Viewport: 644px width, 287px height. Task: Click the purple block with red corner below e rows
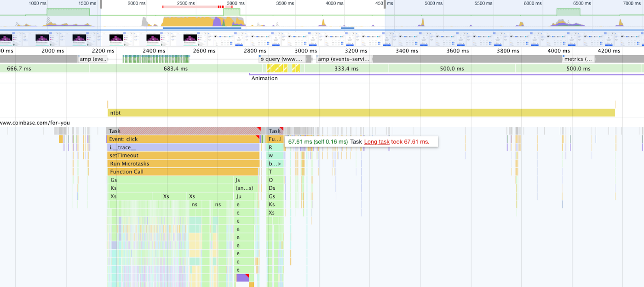(x=242, y=278)
